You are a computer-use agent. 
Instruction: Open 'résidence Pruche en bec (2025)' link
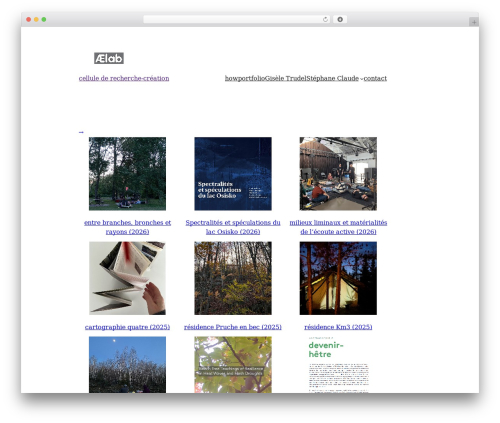click(233, 327)
